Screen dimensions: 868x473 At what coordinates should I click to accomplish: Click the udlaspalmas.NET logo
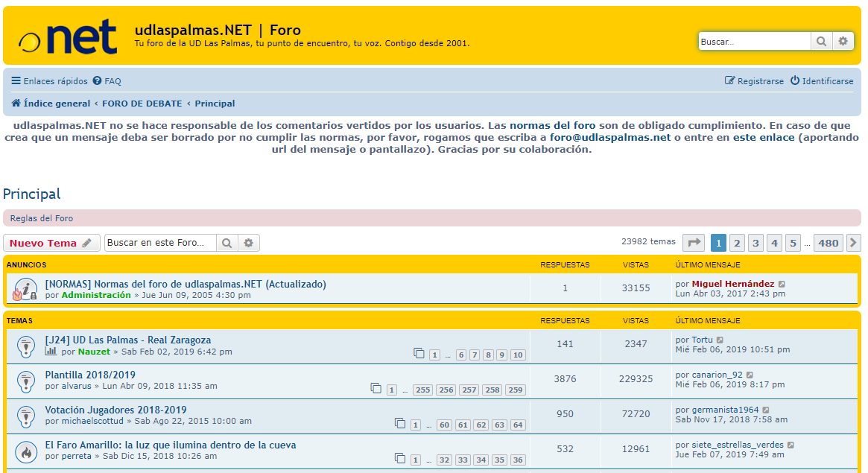tap(68, 36)
